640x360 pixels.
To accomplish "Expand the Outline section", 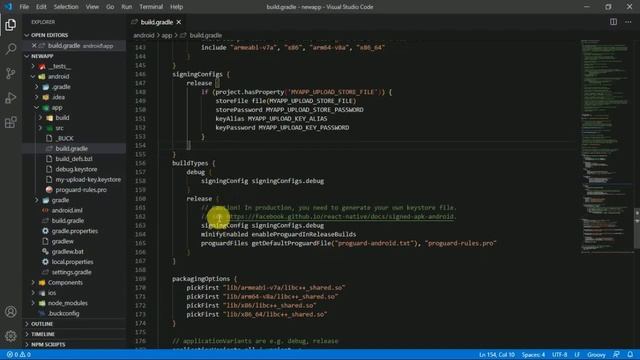I will [x=74, y=324].
